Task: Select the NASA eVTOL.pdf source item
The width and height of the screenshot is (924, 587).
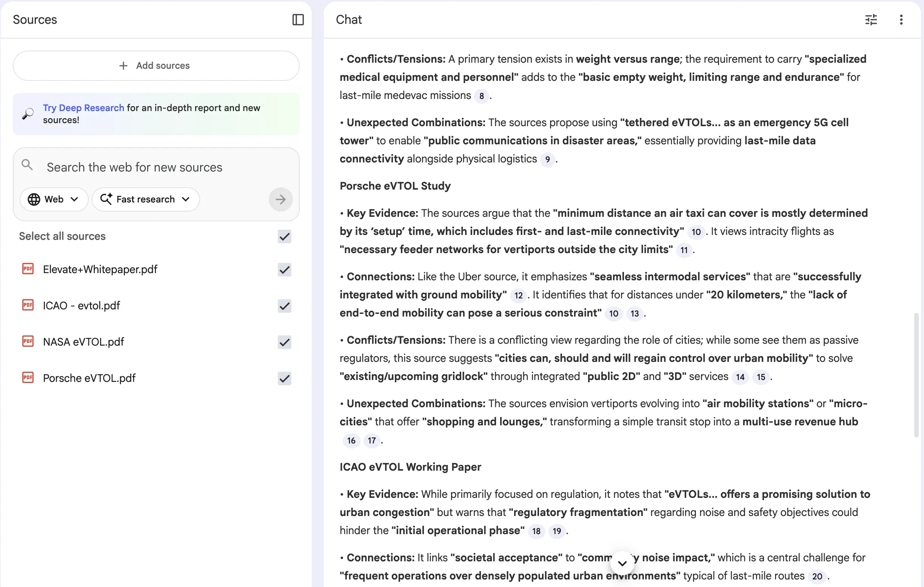Action: pyautogui.click(x=84, y=342)
